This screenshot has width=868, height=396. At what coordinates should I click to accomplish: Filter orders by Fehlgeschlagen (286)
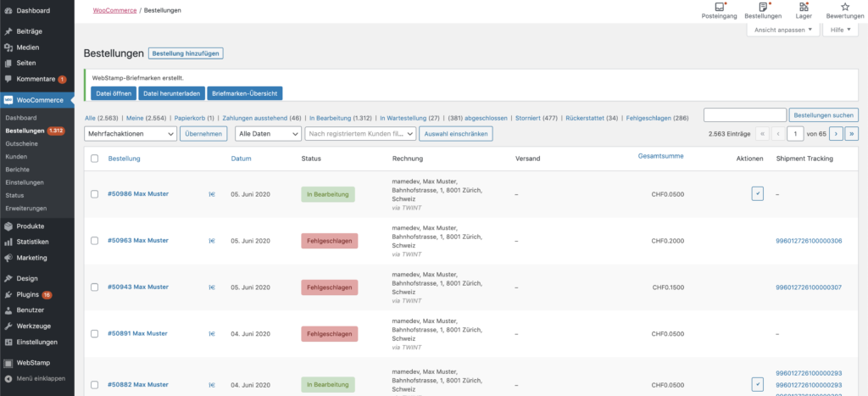(657, 118)
